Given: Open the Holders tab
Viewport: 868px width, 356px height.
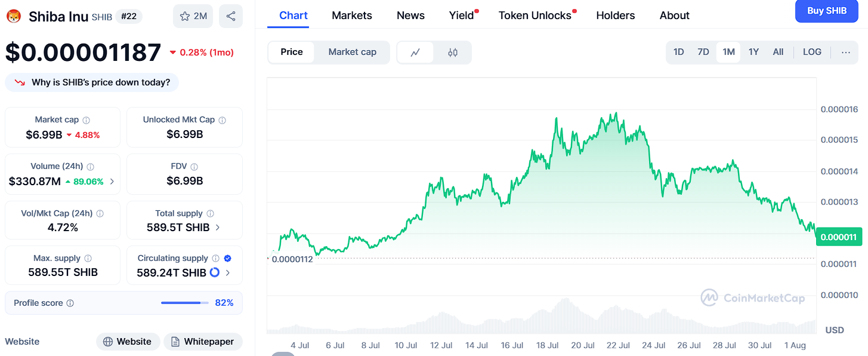Looking at the screenshot, I should (616, 16).
